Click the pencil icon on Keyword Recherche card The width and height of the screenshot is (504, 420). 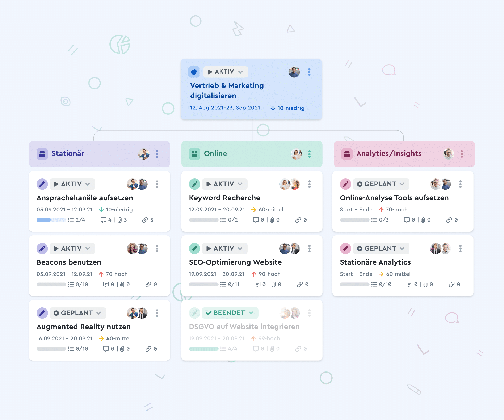(x=194, y=184)
